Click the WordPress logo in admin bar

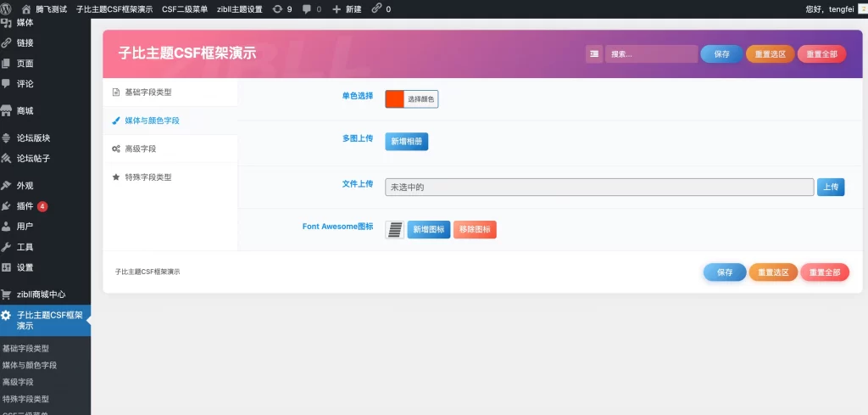point(7,8)
